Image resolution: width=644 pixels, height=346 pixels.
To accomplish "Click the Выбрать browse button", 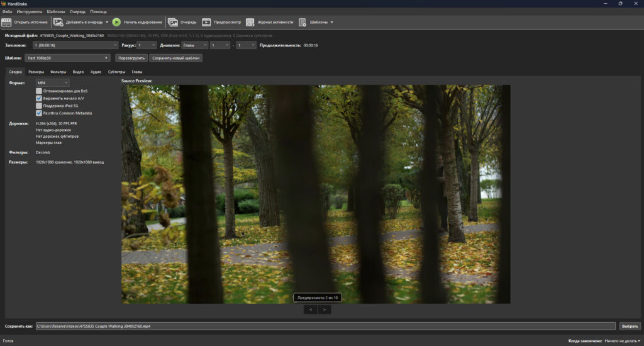I will pos(630,326).
